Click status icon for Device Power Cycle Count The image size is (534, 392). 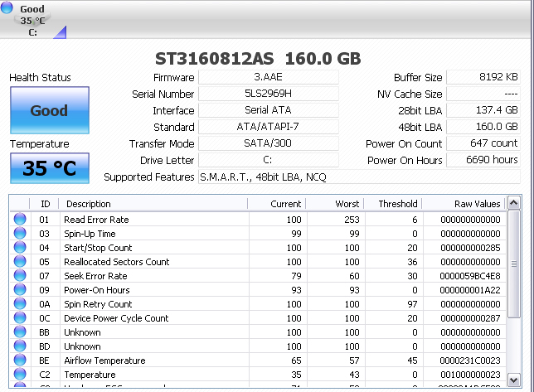click(x=20, y=317)
